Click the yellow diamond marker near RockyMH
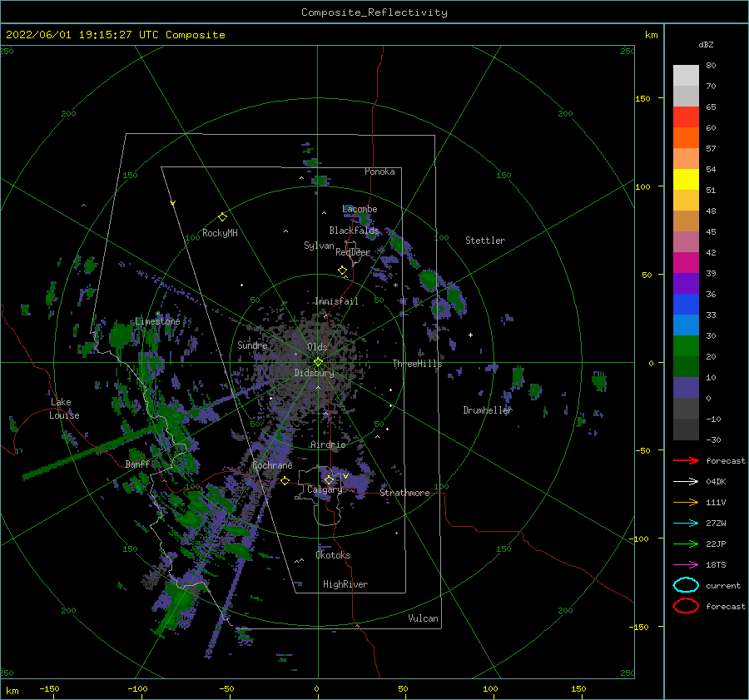This screenshot has width=749, height=700. (222, 217)
